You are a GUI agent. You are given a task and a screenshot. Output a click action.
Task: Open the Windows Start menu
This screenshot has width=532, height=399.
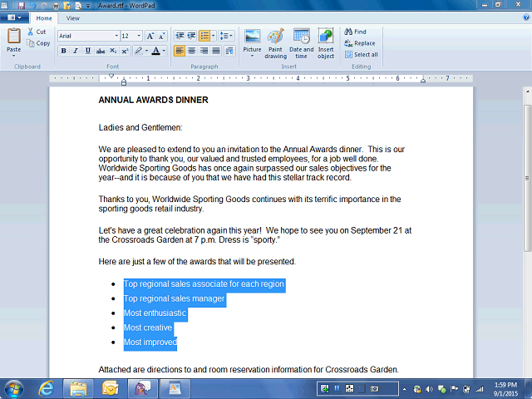13,388
